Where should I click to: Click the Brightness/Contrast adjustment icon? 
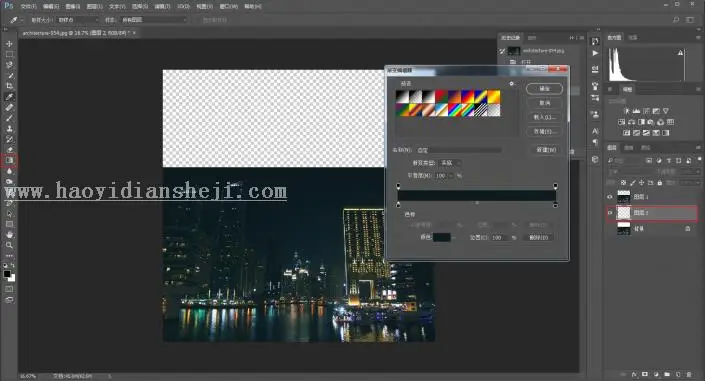(x=626, y=111)
